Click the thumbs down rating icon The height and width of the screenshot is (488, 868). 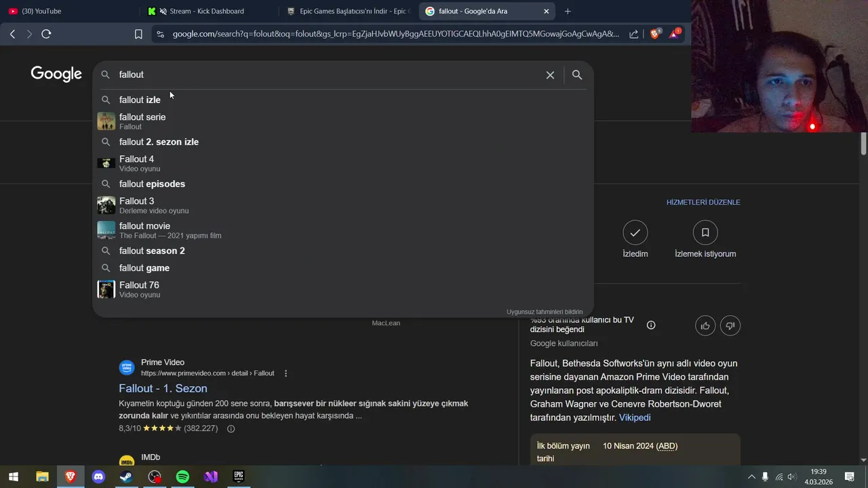(x=730, y=326)
